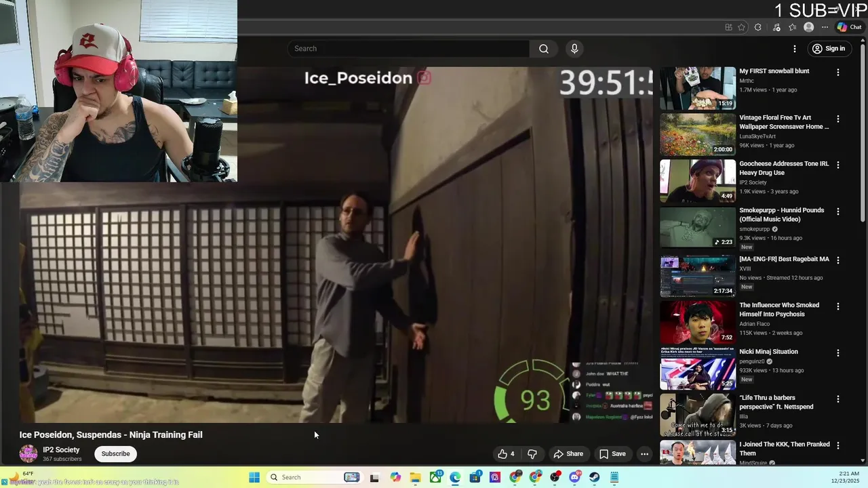Open 'I Joined The KKK, Then Pranked Them' title

pos(785,449)
